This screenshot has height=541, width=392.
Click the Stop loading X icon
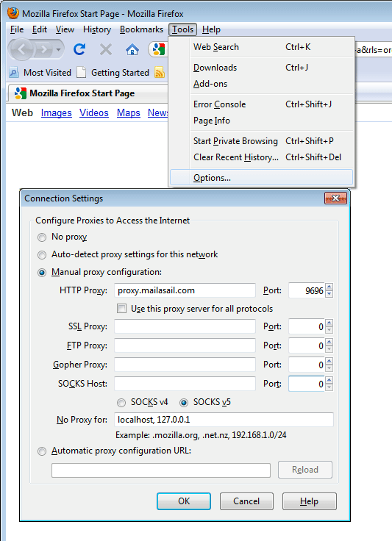[x=106, y=50]
